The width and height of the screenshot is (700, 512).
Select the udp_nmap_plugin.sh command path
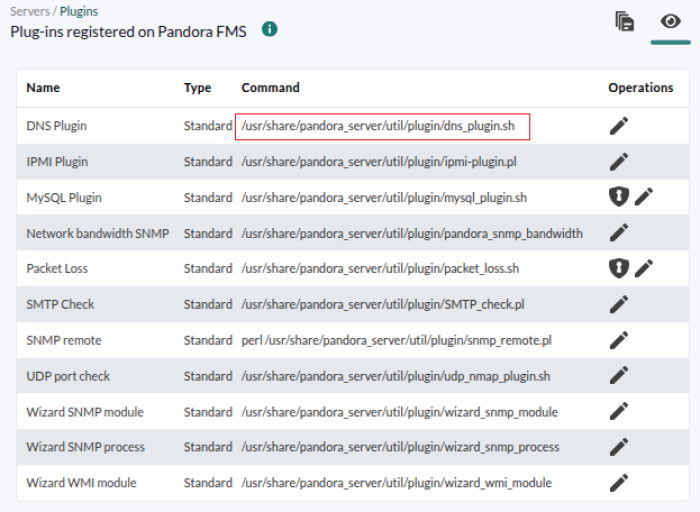(396, 376)
